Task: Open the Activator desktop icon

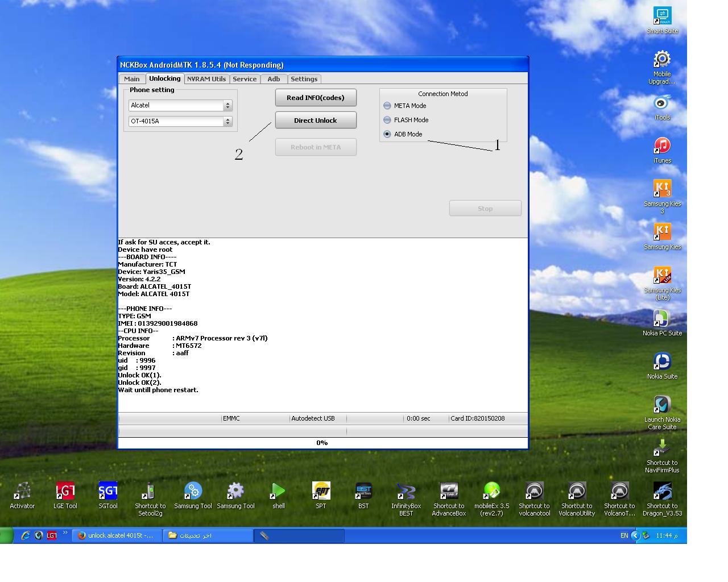Action: click(22, 496)
